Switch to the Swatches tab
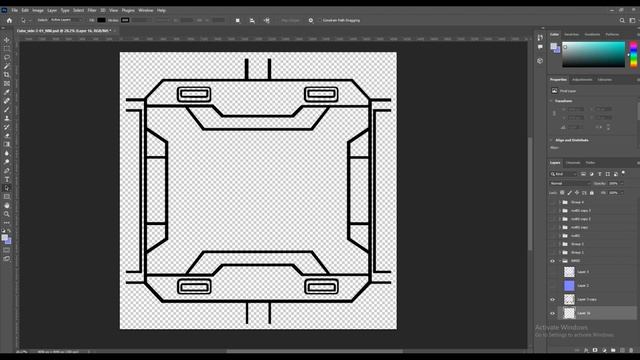 pyautogui.click(x=571, y=35)
